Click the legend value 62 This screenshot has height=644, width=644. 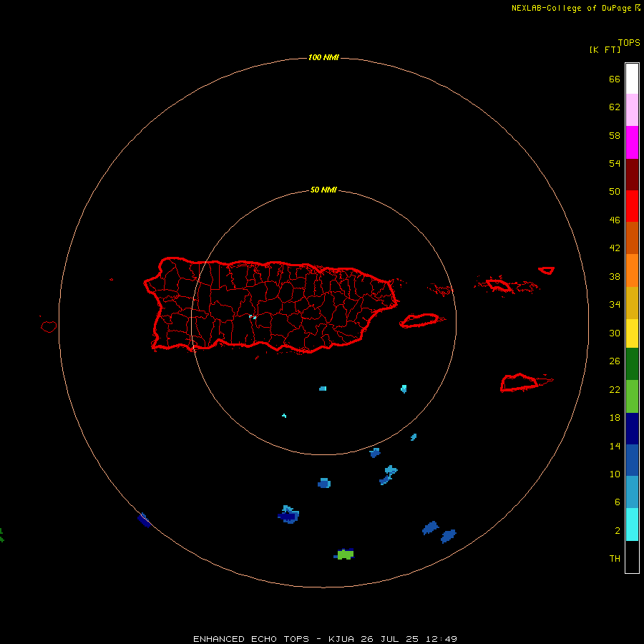point(615,107)
